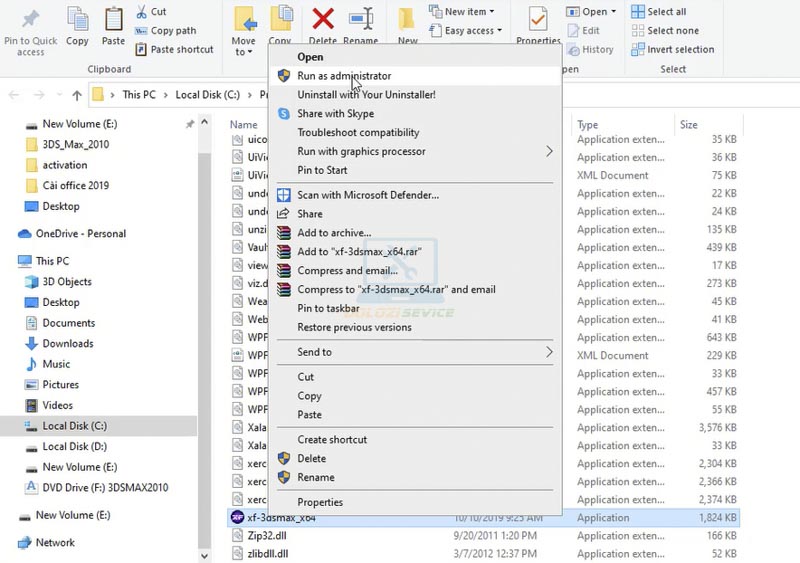Viewport: 800px width, 563px height.
Task: Sort by the Size column header
Action: pos(688,125)
